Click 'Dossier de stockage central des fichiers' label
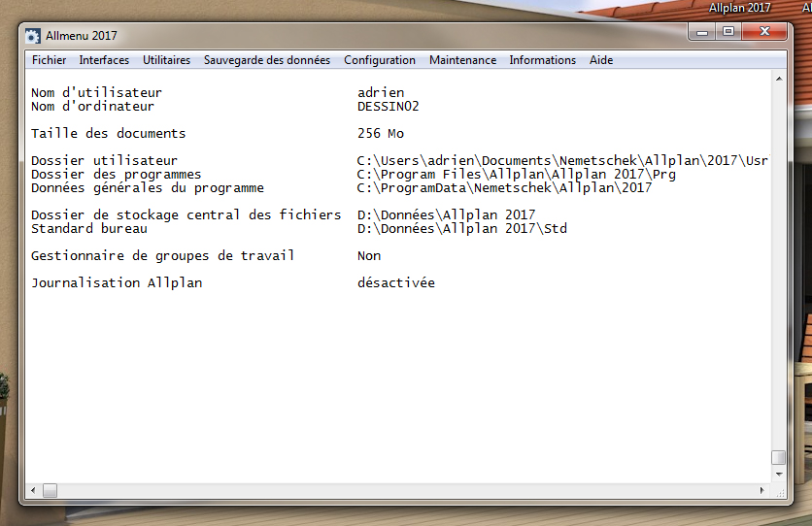Screen dimensions: 812x526 point(186,214)
